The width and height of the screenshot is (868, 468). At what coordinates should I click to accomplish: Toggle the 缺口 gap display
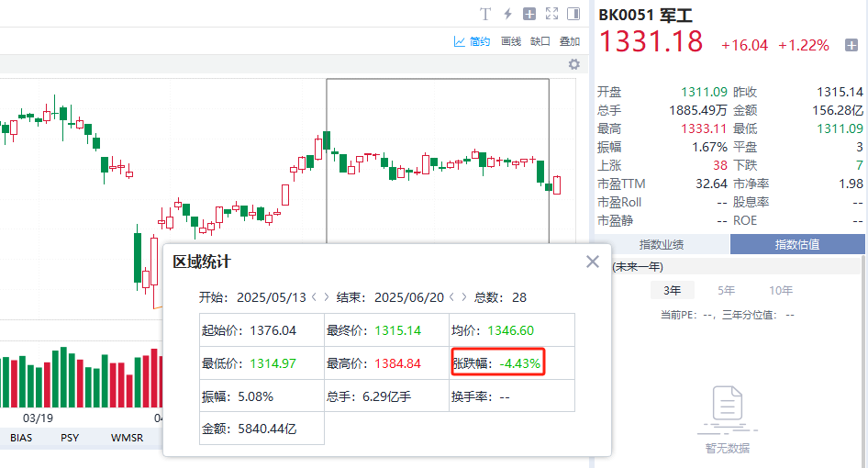tap(540, 41)
